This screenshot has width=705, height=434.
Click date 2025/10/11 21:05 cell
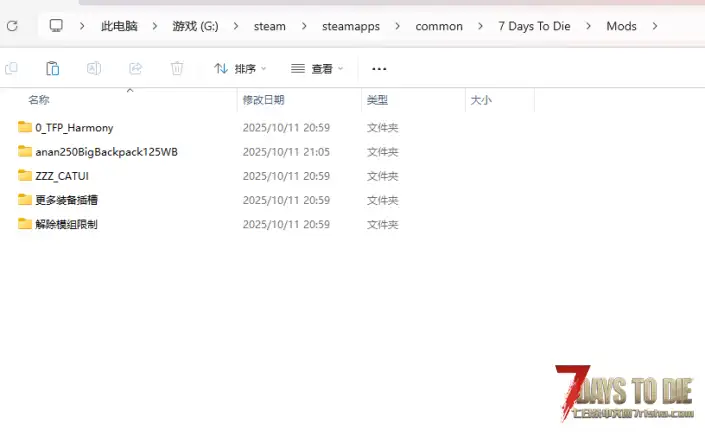click(286, 152)
